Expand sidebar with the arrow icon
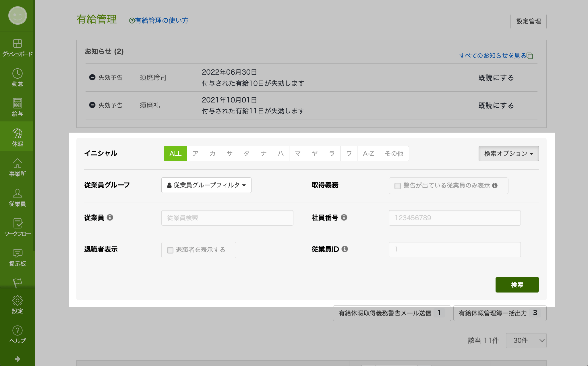The image size is (588, 366). (x=18, y=359)
